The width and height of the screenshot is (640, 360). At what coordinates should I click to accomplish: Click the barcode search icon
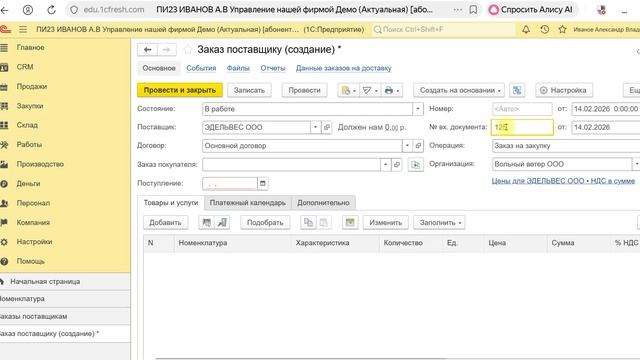(x=207, y=222)
